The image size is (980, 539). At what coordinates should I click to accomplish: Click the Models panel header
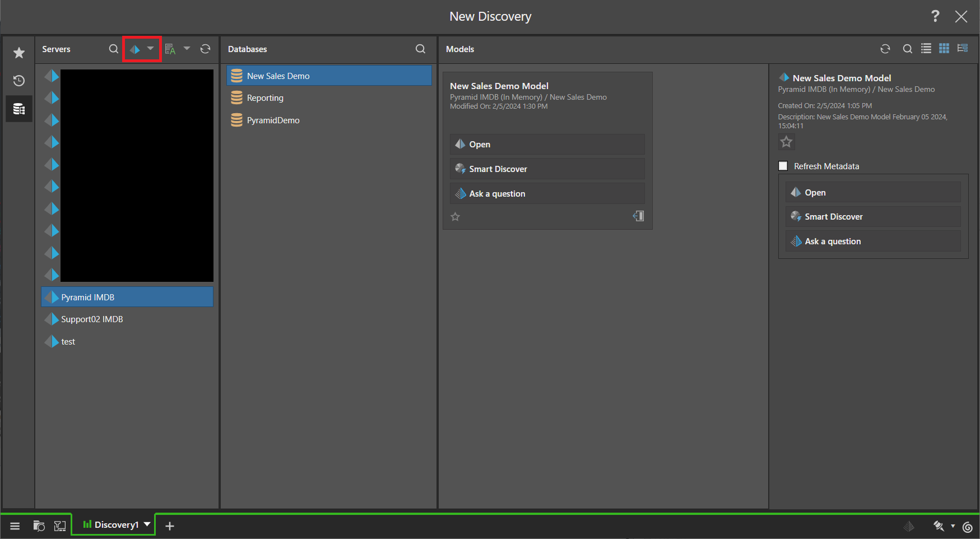coord(460,49)
